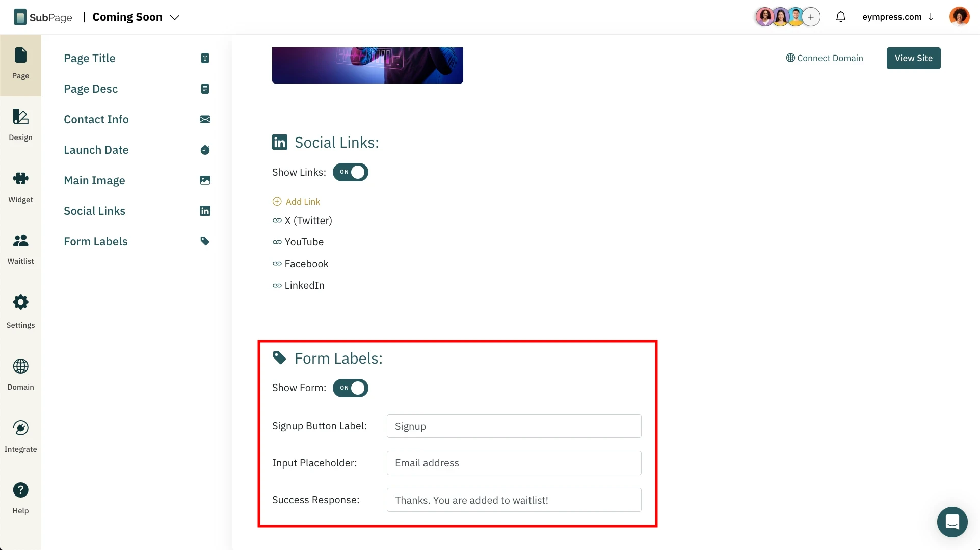This screenshot has height=550, width=980.
Task: Open the eympress.com account dropdown
Action: click(897, 17)
